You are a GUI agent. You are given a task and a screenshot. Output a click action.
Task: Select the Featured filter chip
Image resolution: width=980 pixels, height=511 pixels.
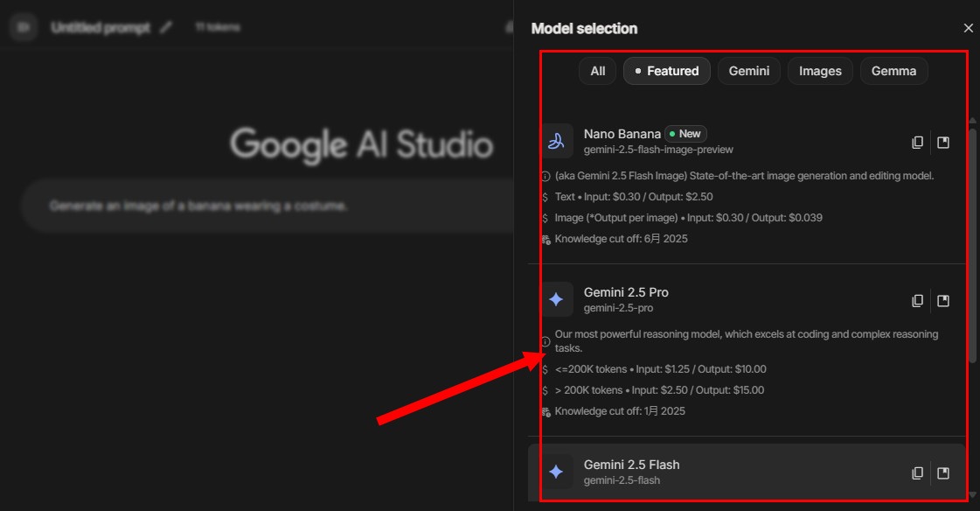click(665, 71)
